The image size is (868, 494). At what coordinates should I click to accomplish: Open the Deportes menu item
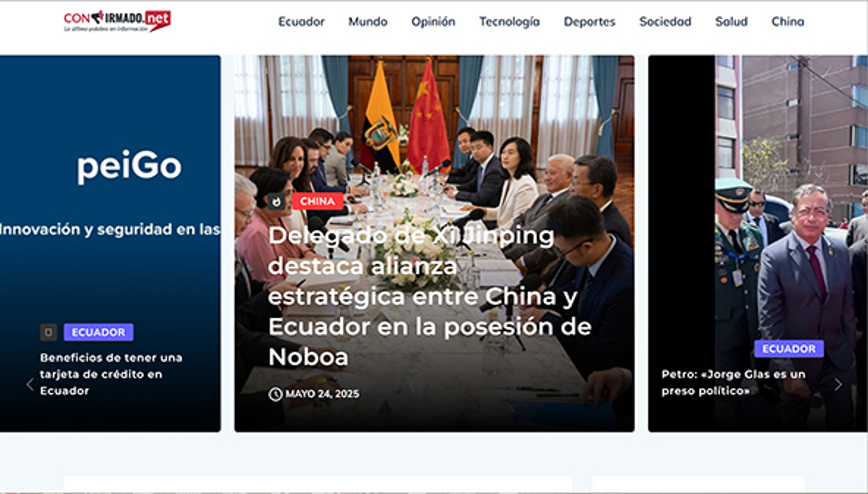(590, 22)
